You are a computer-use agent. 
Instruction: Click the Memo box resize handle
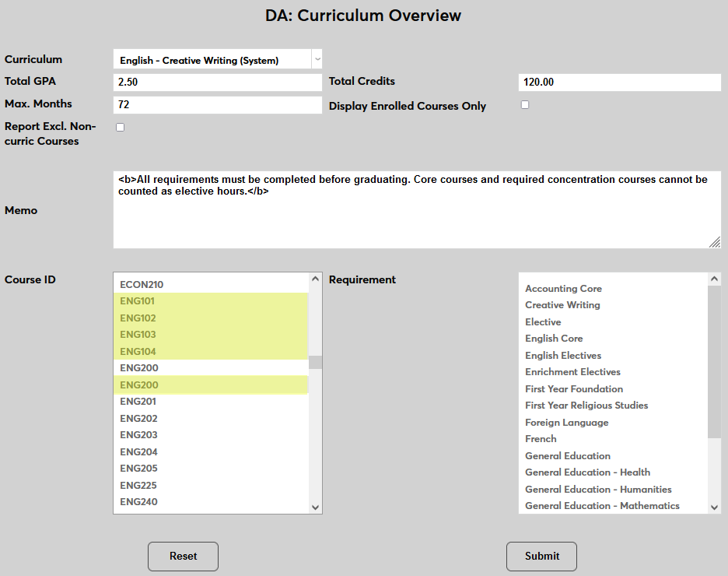click(x=715, y=243)
